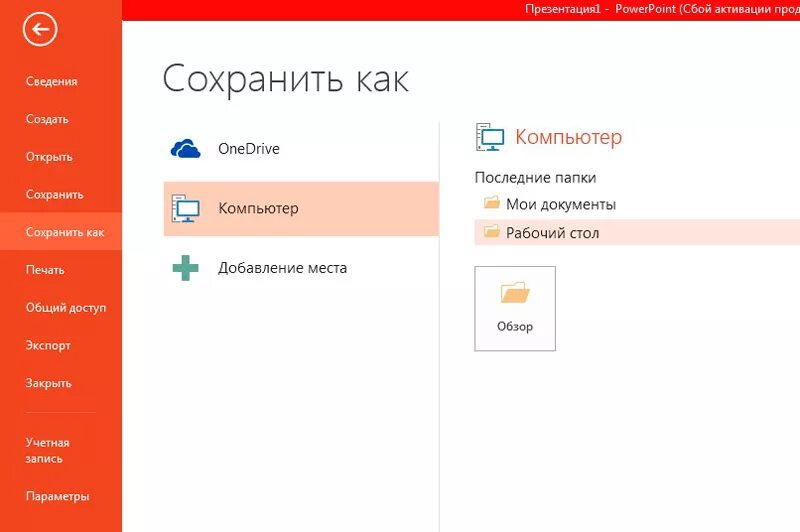Open the Рабочий стол recent folder
Screen dimensions: 800x532
click(x=637, y=233)
